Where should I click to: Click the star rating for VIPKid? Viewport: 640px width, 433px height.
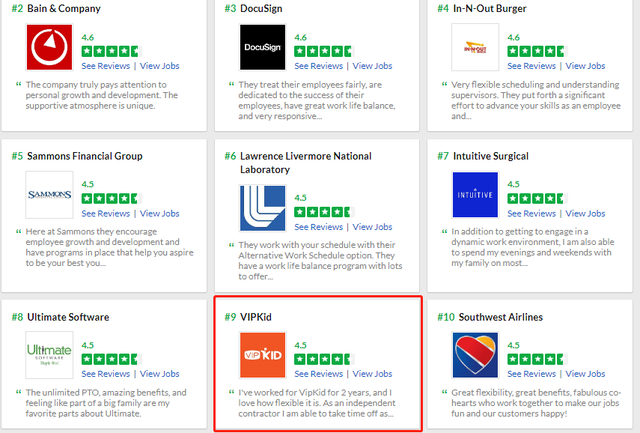[x=324, y=360]
